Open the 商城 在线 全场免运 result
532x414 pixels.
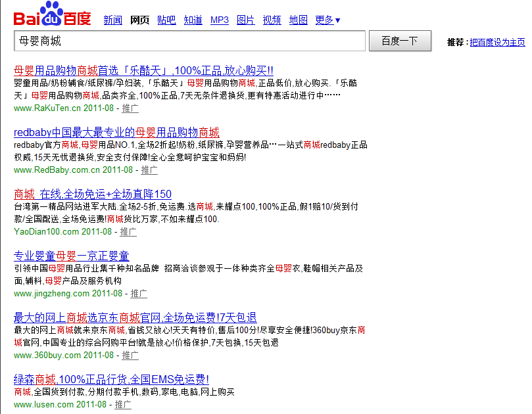(x=93, y=193)
